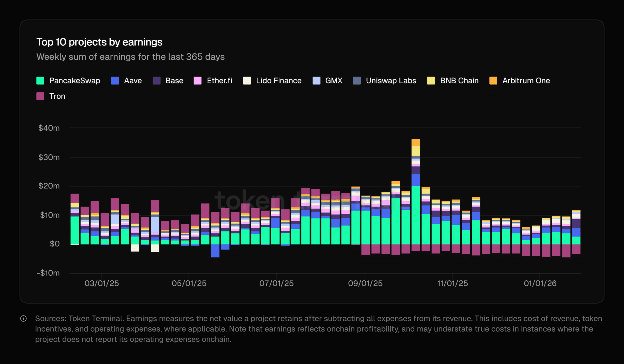Viewport: 624px width, 364px height.
Task: Click the largest negative blue Aave bar segment
Action: [x=215, y=251]
